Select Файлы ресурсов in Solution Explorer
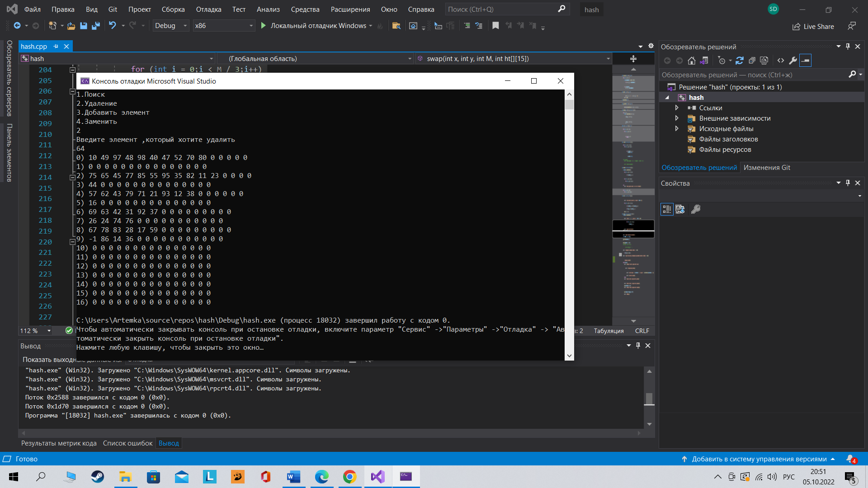 [725, 150]
